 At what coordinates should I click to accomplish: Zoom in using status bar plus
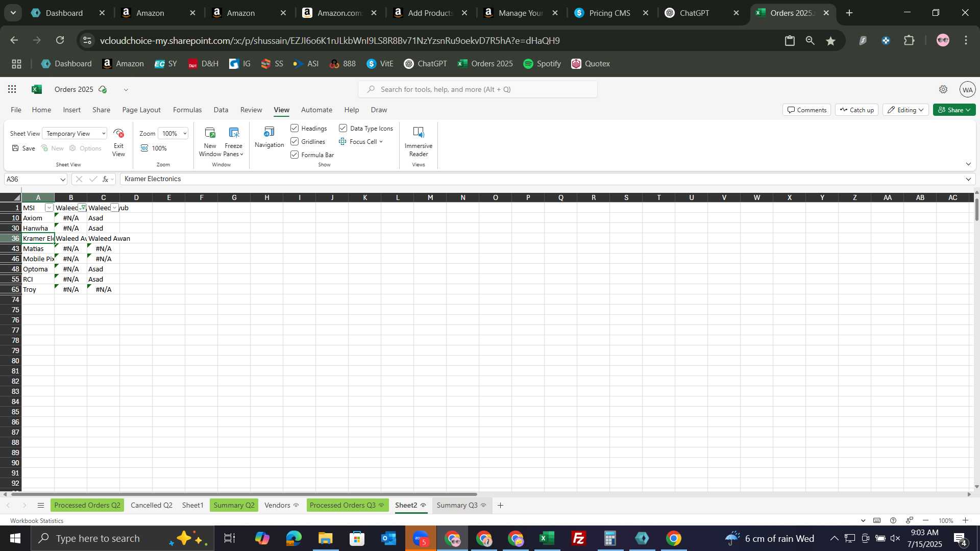(x=965, y=520)
